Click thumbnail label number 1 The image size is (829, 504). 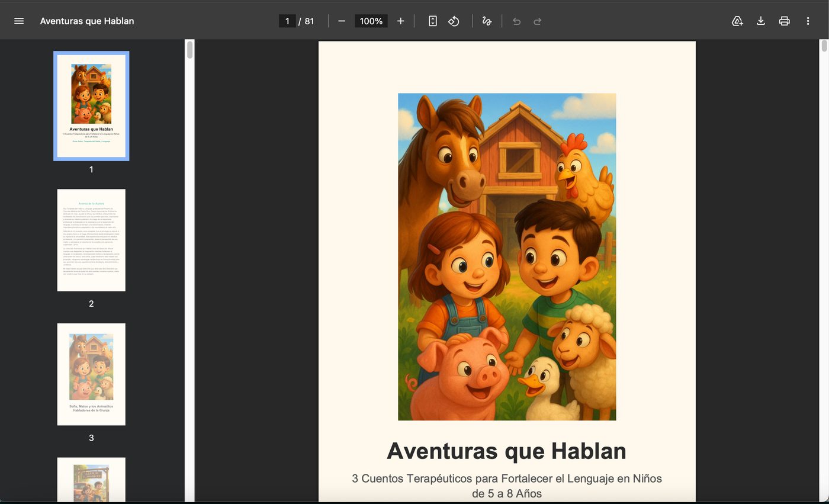point(91,169)
